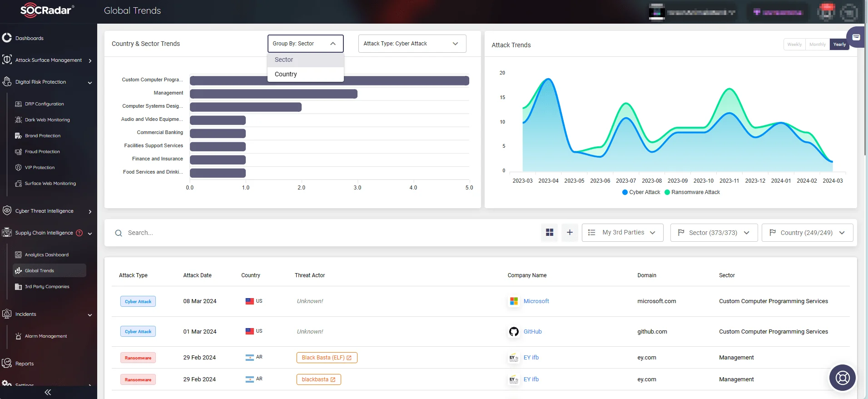
Task: Open Dark Web Monitoring menu item
Action: click(x=47, y=120)
